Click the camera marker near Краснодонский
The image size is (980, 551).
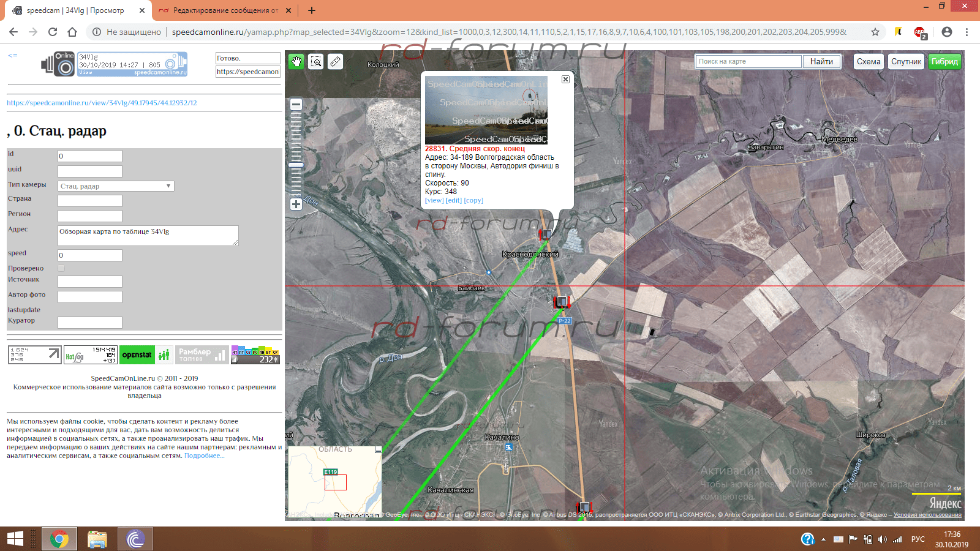(545, 234)
